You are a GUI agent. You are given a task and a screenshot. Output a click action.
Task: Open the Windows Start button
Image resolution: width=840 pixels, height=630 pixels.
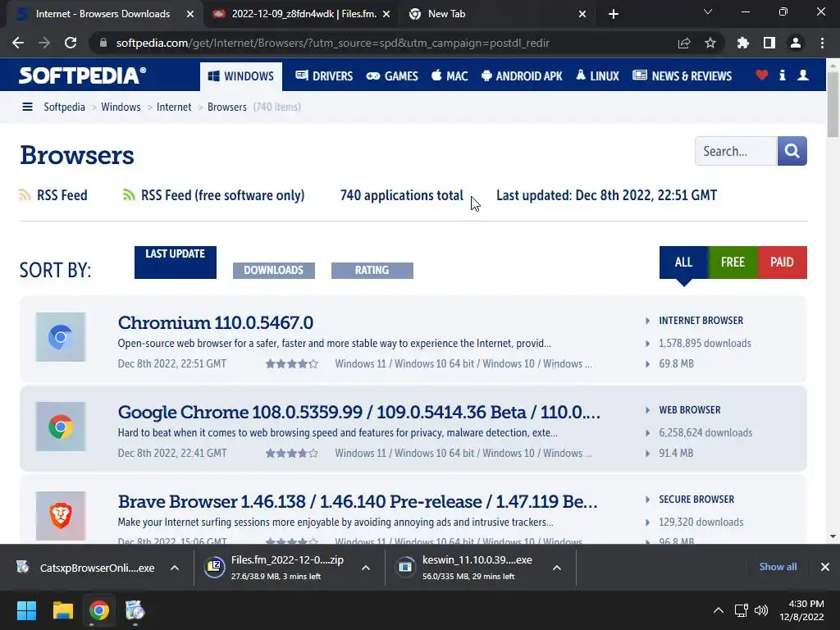26,610
